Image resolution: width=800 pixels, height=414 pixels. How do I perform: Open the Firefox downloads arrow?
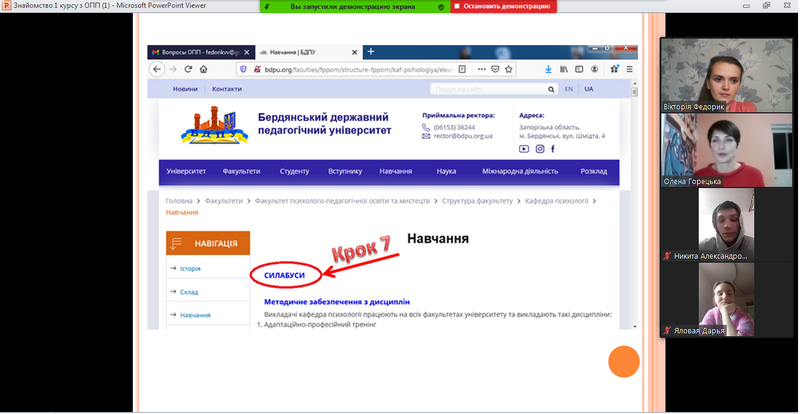548,69
